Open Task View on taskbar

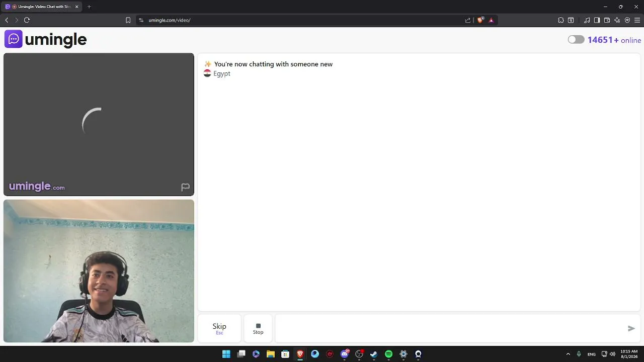(242, 354)
